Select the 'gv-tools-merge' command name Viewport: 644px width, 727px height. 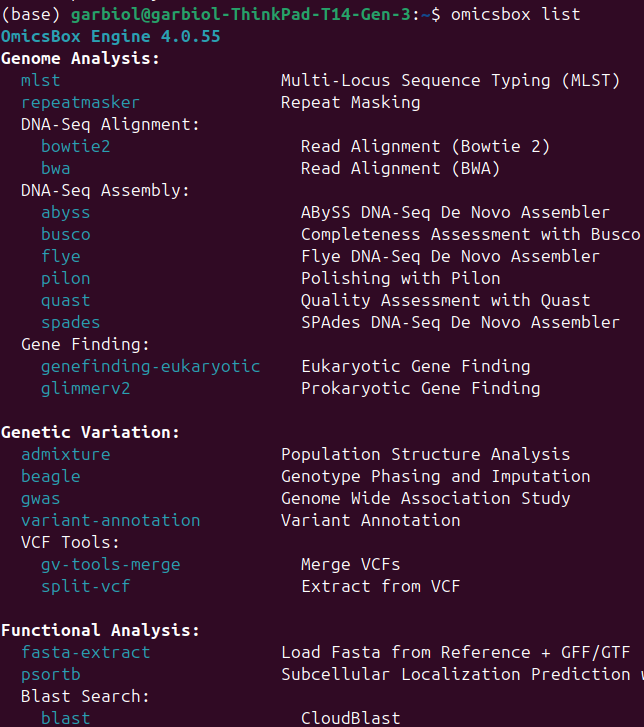point(110,565)
